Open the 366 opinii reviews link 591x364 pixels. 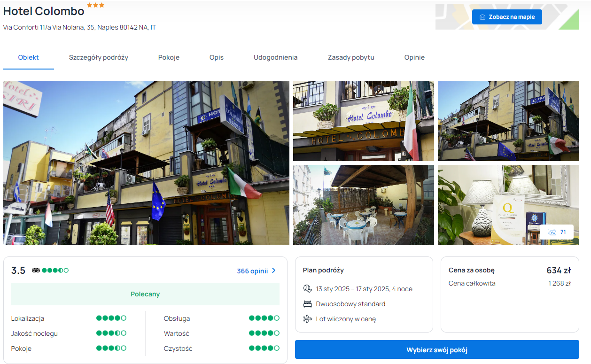tap(257, 271)
